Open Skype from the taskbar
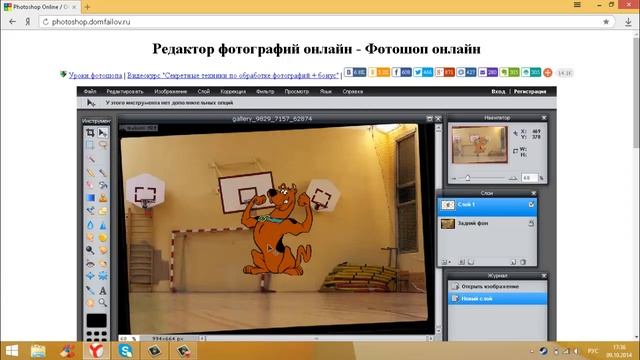The image size is (640, 360). [125, 351]
